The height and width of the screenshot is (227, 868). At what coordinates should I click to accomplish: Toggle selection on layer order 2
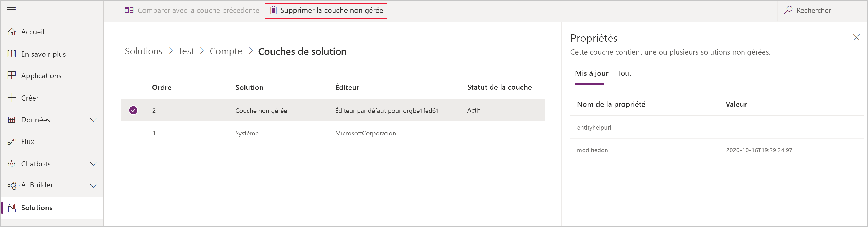tap(154, 110)
